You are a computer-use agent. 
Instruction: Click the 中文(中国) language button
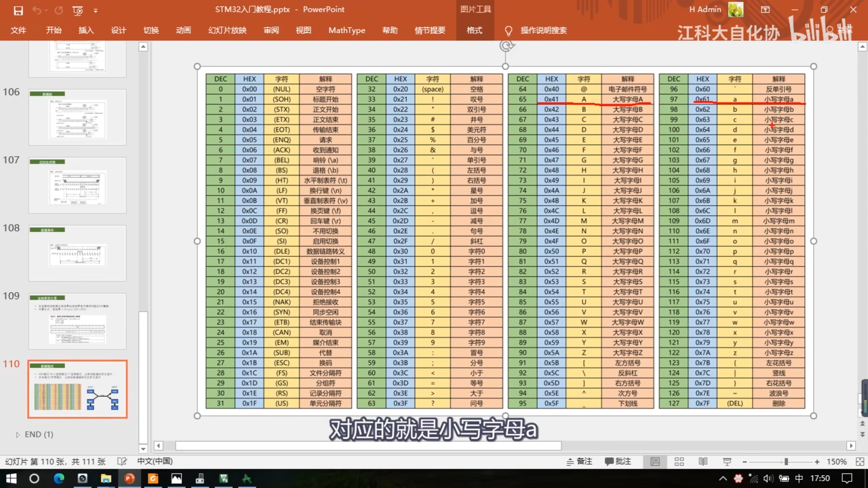(x=155, y=462)
